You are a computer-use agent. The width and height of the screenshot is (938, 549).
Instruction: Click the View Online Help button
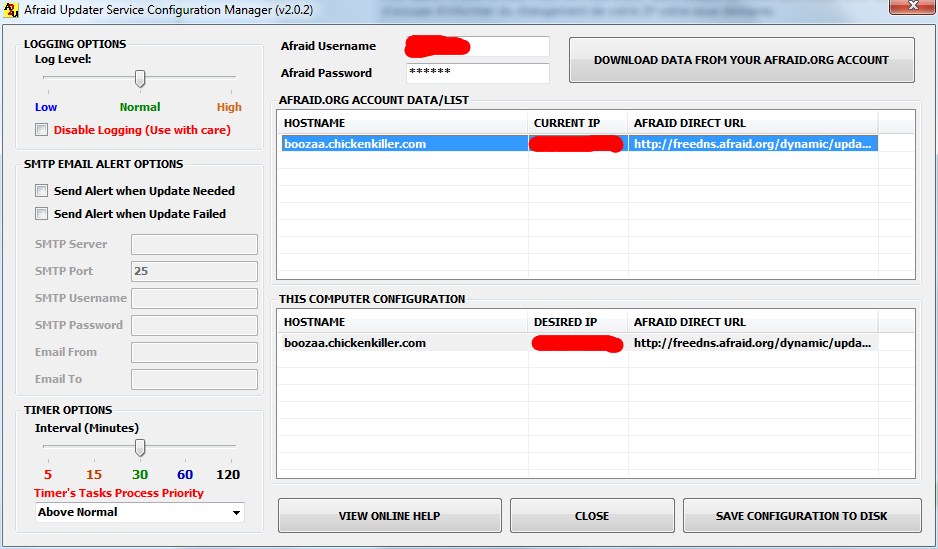click(389, 516)
